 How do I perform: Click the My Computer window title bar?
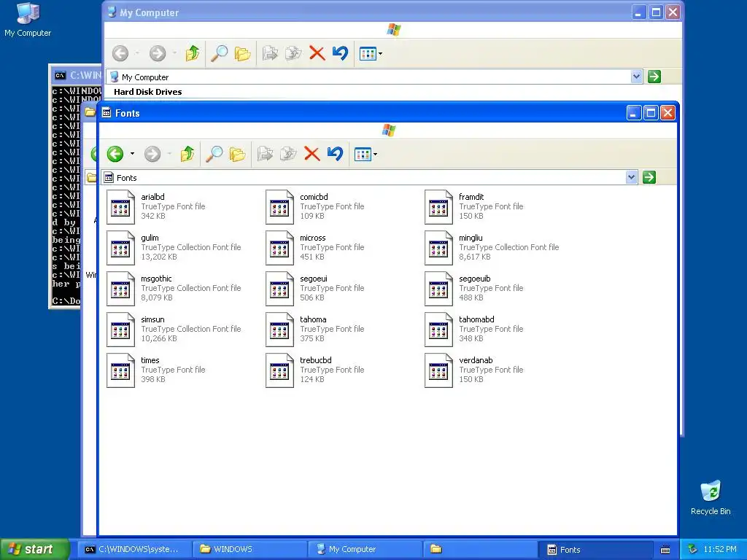367,12
